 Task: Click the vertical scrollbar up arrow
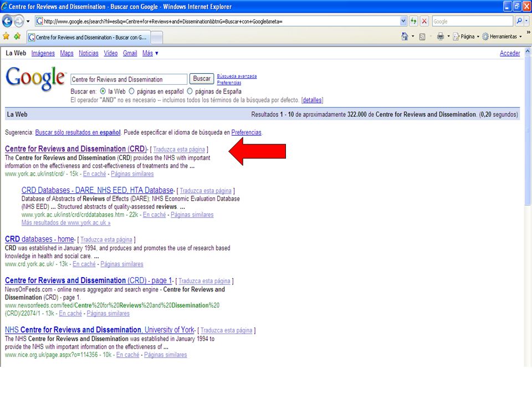point(528,51)
